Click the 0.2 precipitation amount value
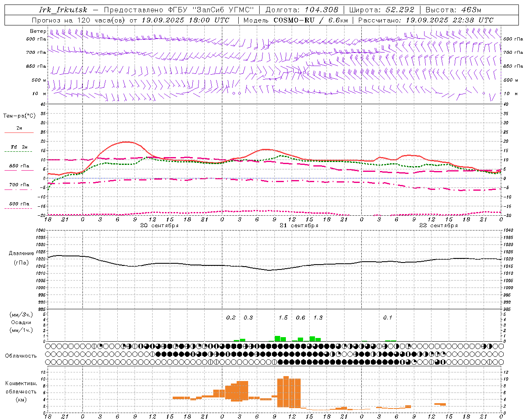Screen dimensions: 525x420 click(231, 318)
